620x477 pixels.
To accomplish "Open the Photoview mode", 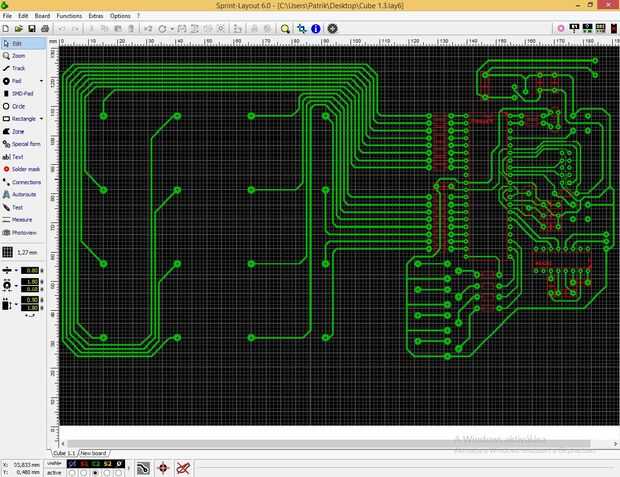I will [x=23, y=233].
